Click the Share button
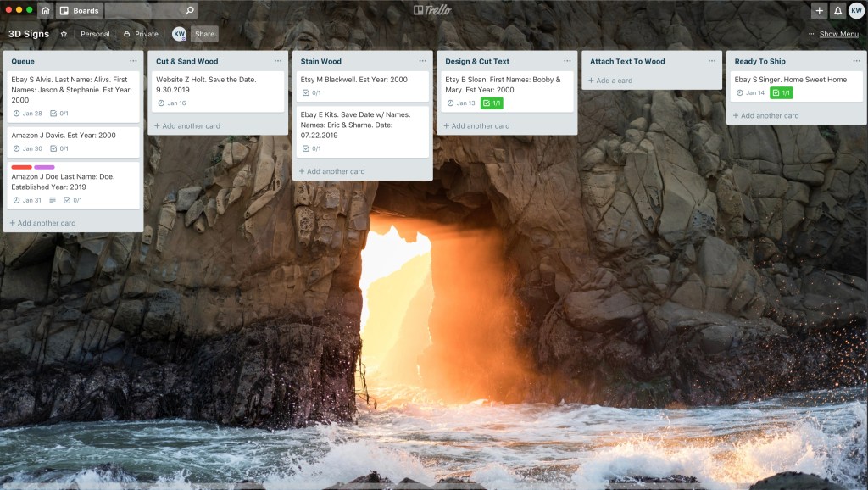Image resolution: width=868 pixels, height=490 pixels. tap(204, 34)
